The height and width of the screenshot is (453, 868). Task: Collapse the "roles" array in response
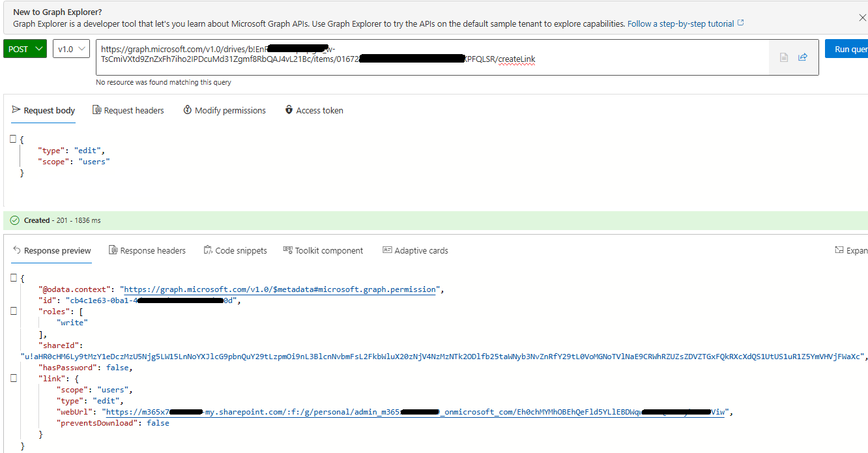click(13, 312)
